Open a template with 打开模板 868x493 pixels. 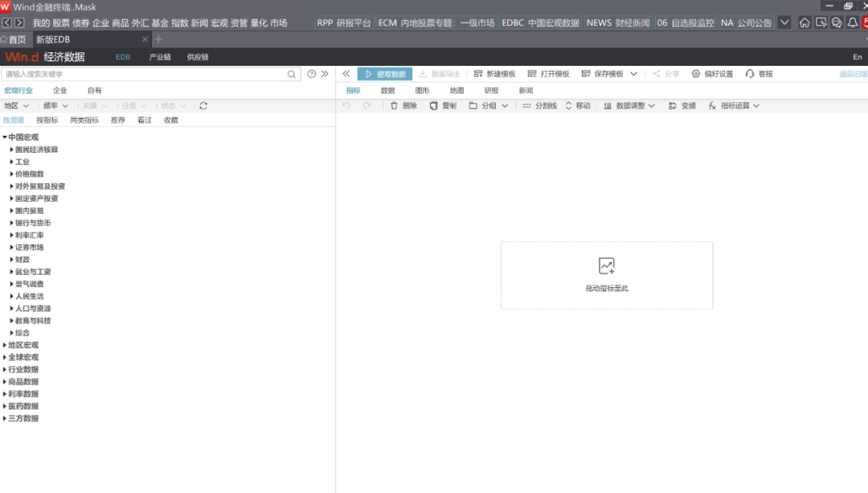[548, 74]
